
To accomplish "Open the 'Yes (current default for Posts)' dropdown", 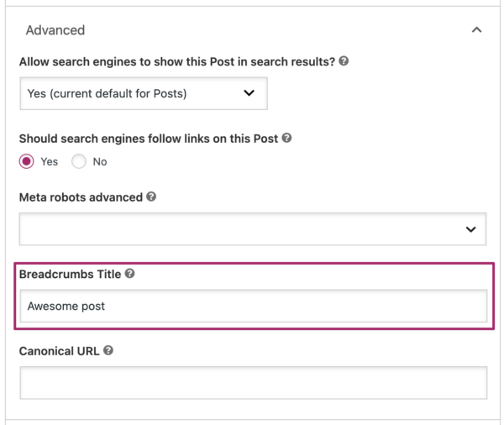I will click(143, 93).
